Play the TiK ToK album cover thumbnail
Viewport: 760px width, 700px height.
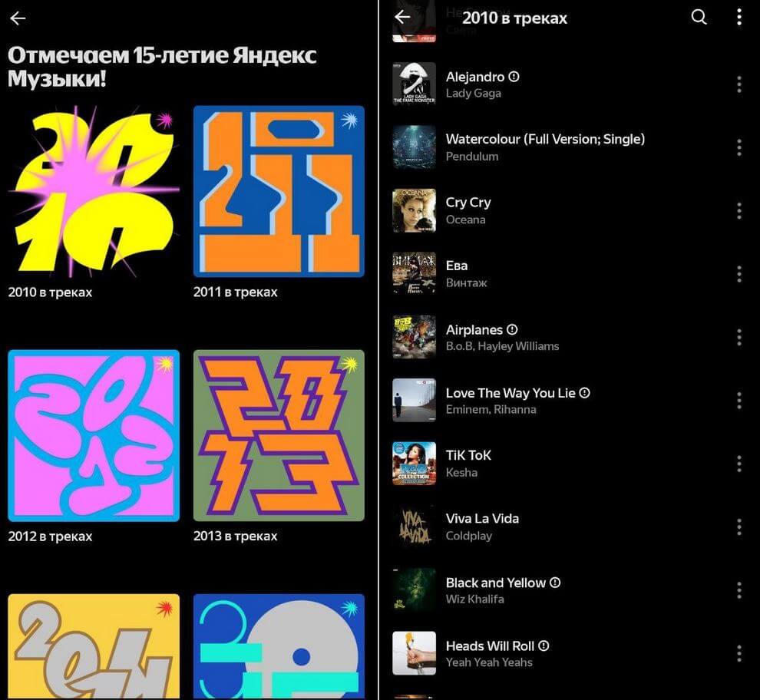pos(414,464)
